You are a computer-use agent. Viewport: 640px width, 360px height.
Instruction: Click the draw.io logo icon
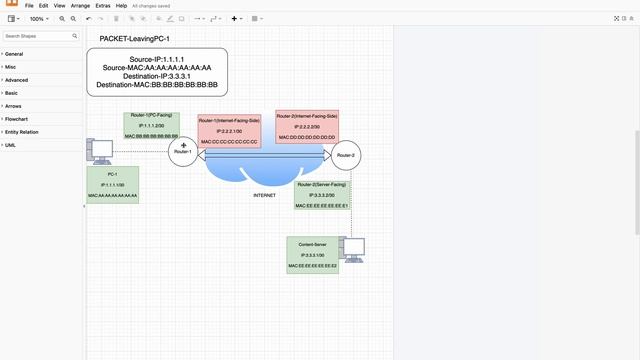11,3
